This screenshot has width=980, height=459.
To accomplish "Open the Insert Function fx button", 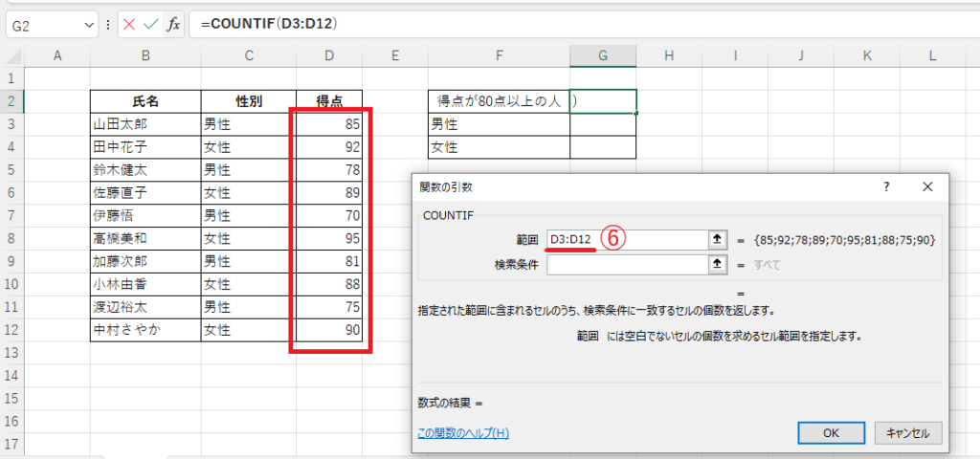I will pos(172,25).
